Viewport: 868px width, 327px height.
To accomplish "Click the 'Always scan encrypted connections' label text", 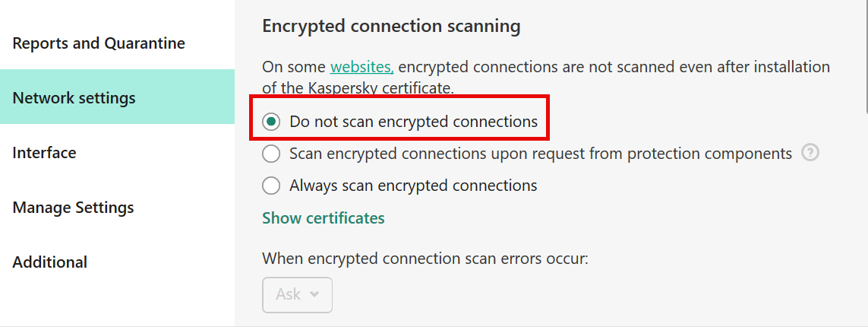I will pyautogui.click(x=413, y=185).
